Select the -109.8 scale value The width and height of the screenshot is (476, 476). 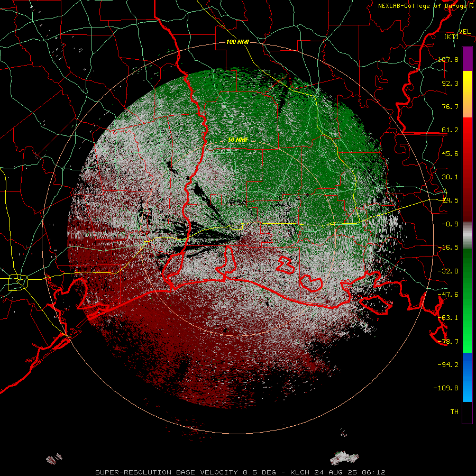pos(446,388)
